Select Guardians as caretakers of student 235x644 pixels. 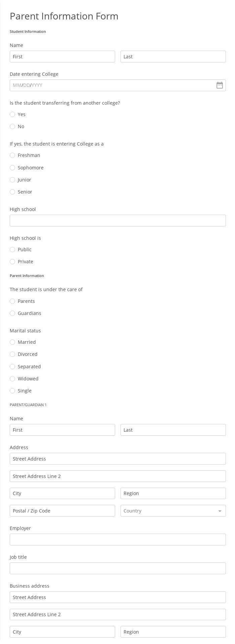pyautogui.click(x=12, y=313)
